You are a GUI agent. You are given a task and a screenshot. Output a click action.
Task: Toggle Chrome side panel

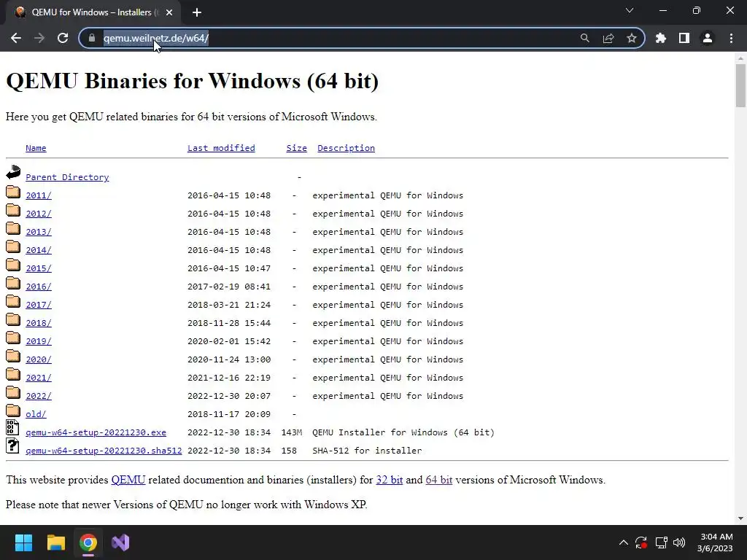[x=684, y=38]
